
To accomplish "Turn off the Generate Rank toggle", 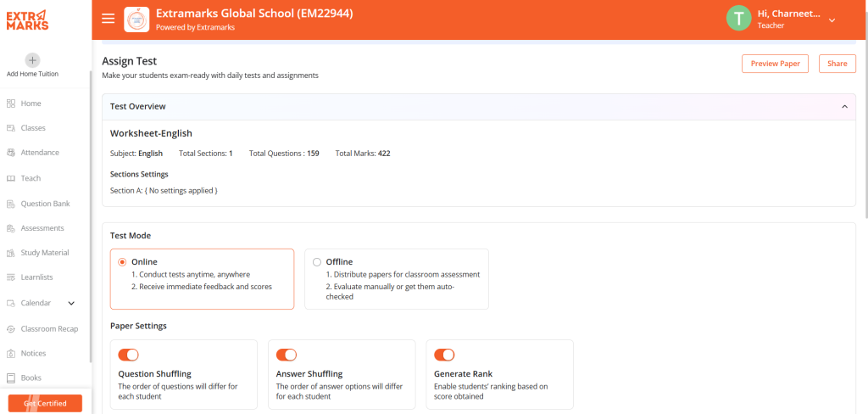I will [444, 355].
